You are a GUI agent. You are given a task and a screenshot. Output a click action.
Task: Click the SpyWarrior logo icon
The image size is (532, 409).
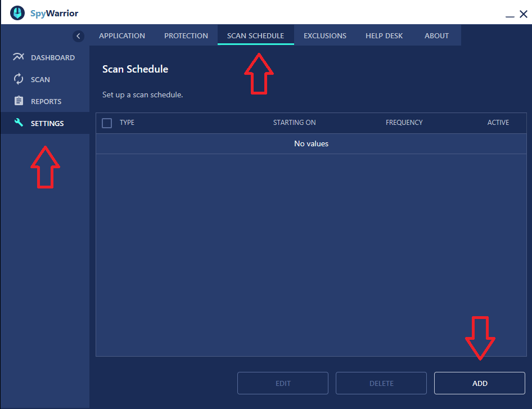(17, 14)
